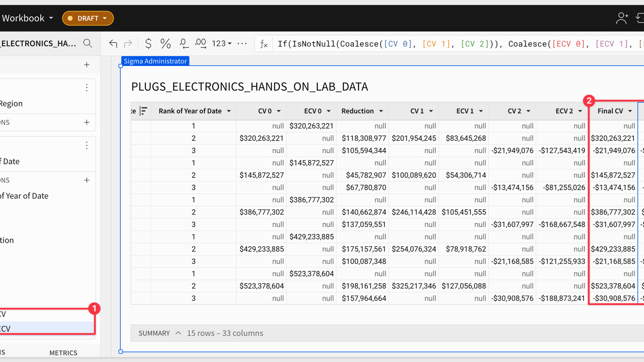Open the ECV 1 column dropdown
The image size is (644, 362).
pos(481,111)
